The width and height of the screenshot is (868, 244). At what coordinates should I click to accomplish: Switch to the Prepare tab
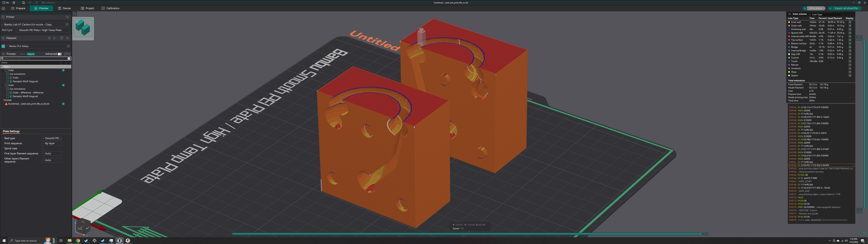(18, 8)
